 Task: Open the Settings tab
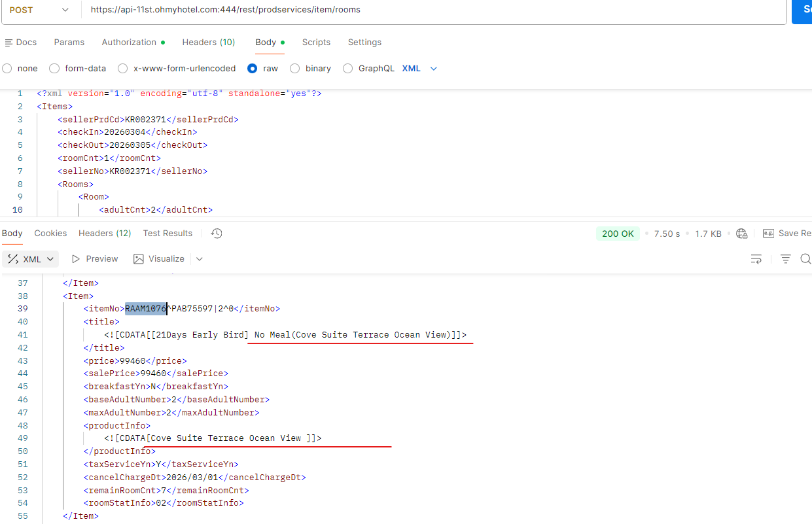coord(364,42)
